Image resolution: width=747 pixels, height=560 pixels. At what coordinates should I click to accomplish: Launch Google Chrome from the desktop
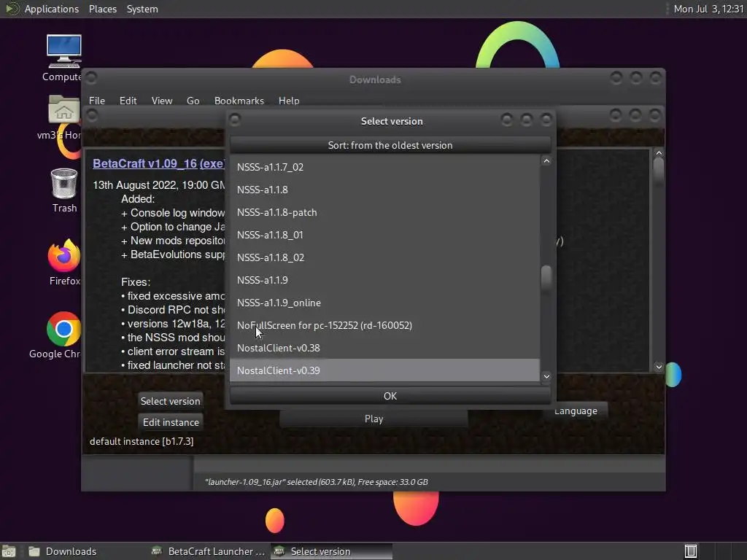pos(64,329)
